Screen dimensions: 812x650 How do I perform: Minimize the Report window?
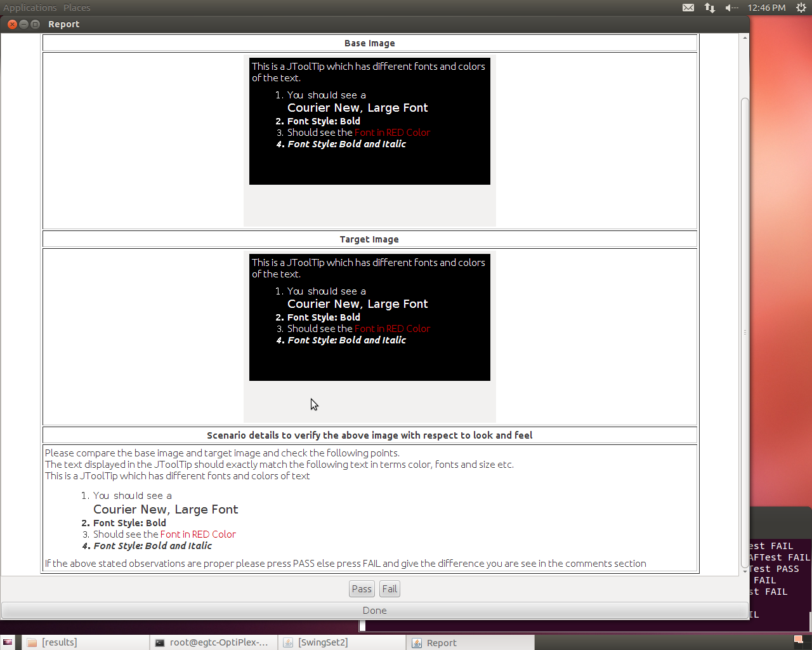click(x=23, y=24)
